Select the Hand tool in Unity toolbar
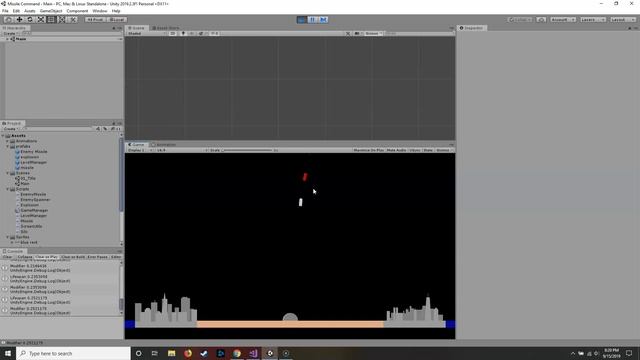Screen dimensions: 640x360 (9, 20)
